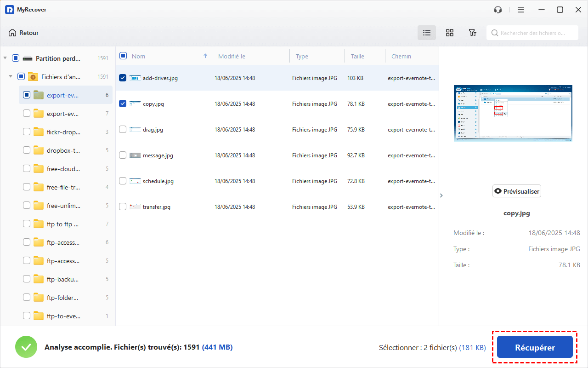The height and width of the screenshot is (368, 588).
Task: Click the ftp-backu... folder icon
Action: (x=39, y=279)
